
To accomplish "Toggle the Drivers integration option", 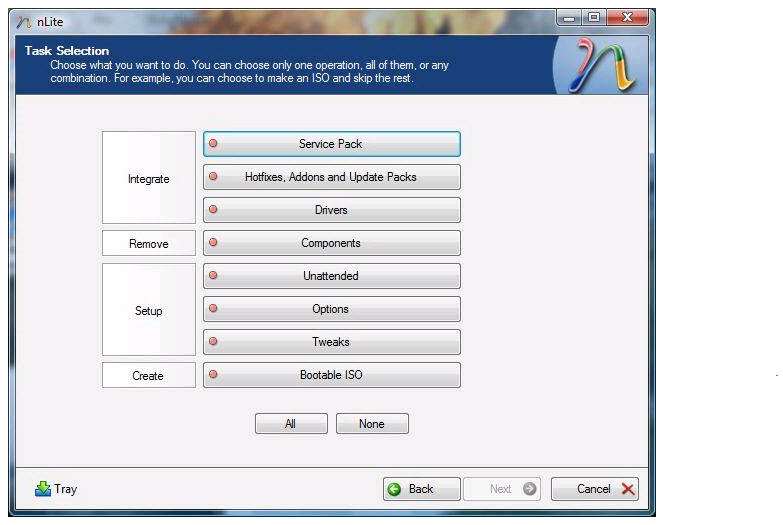I will tap(331, 210).
